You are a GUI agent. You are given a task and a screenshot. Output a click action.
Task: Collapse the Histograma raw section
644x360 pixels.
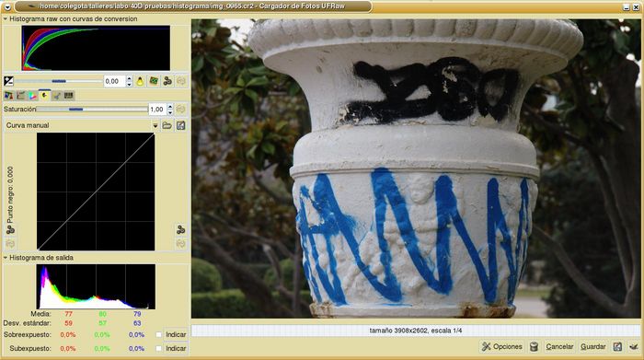point(6,19)
